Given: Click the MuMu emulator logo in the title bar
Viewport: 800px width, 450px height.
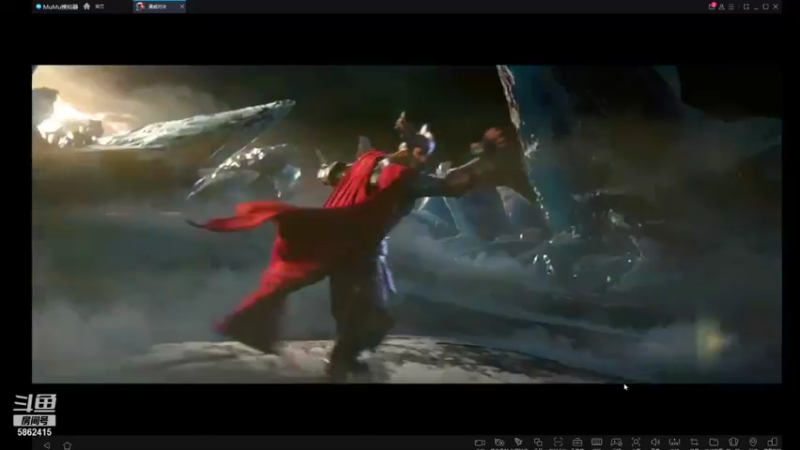Looking at the screenshot, I should pos(57,7).
